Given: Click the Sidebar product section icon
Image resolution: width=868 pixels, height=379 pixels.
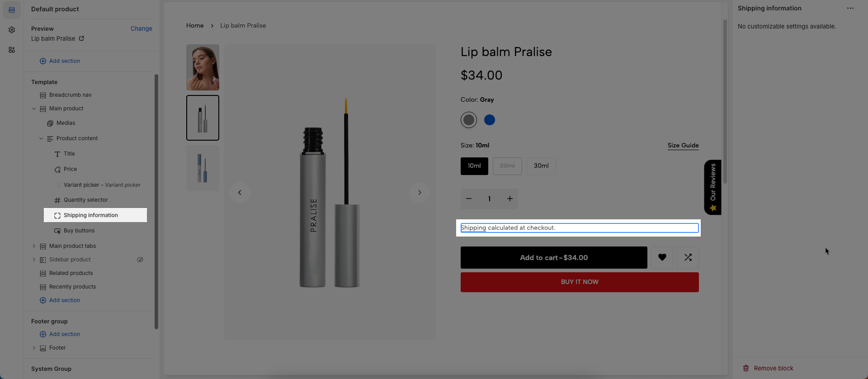Looking at the screenshot, I should [x=43, y=260].
